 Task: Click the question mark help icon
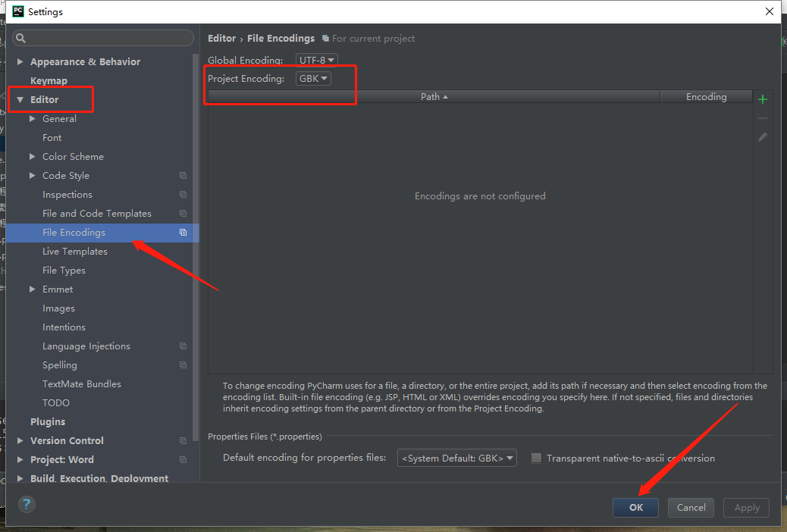(x=27, y=504)
